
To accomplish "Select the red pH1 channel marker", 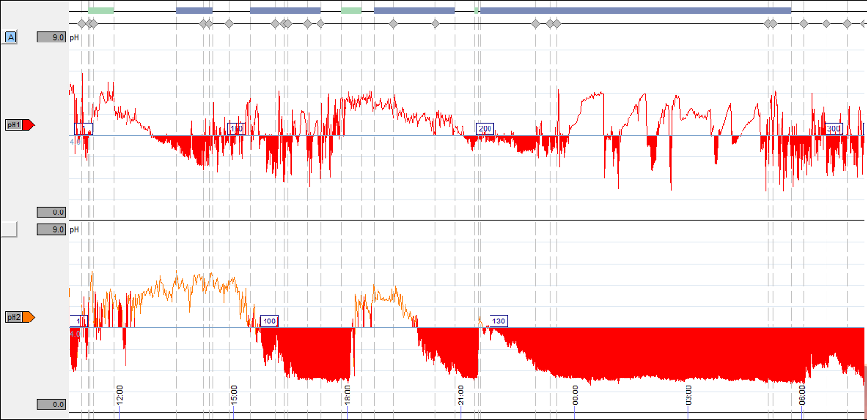I will pos(19,125).
